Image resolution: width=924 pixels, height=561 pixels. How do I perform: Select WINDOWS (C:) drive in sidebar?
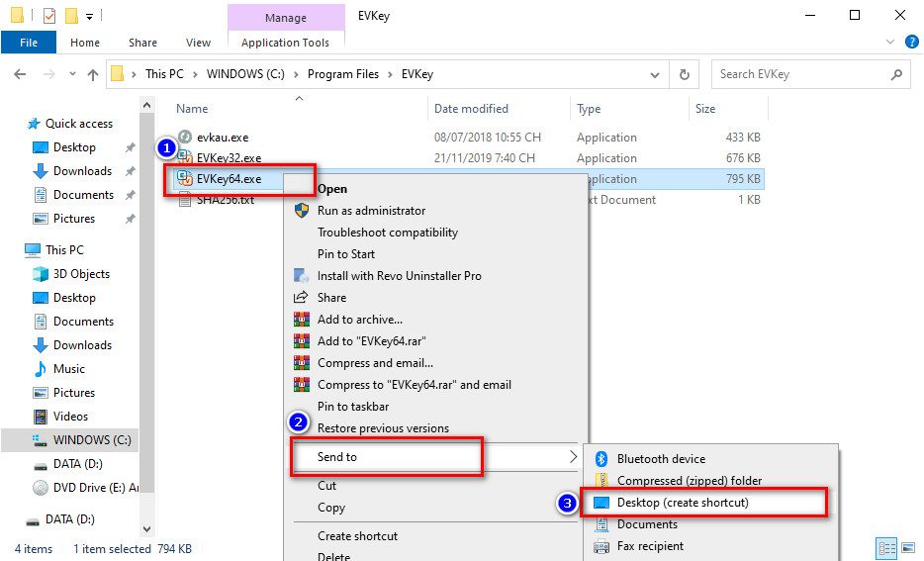(92, 440)
